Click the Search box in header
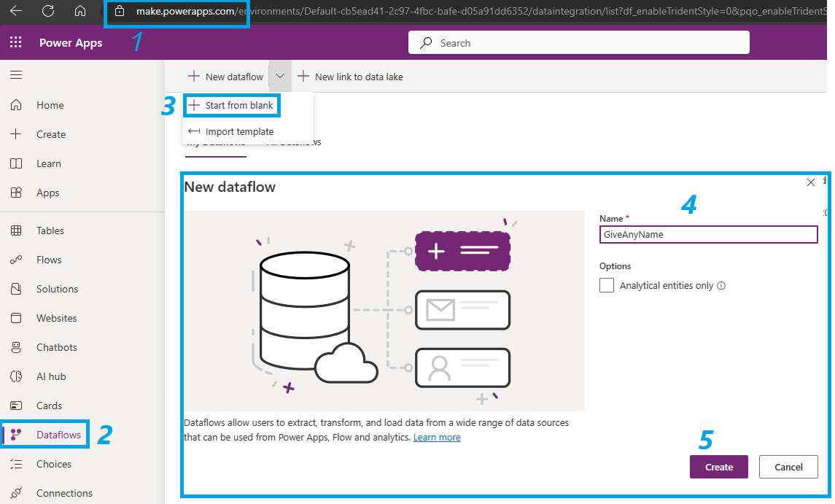The image size is (835, 504). click(579, 42)
